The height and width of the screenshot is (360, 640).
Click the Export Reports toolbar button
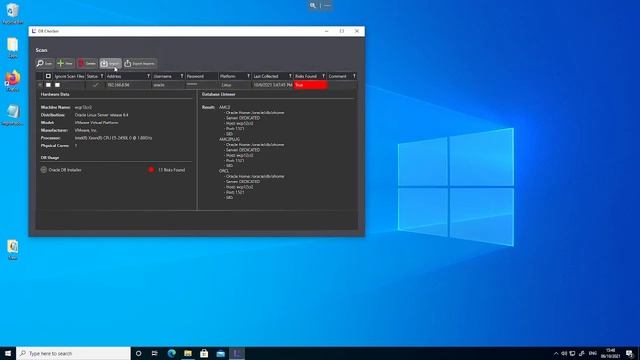pyautogui.click(x=140, y=63)
